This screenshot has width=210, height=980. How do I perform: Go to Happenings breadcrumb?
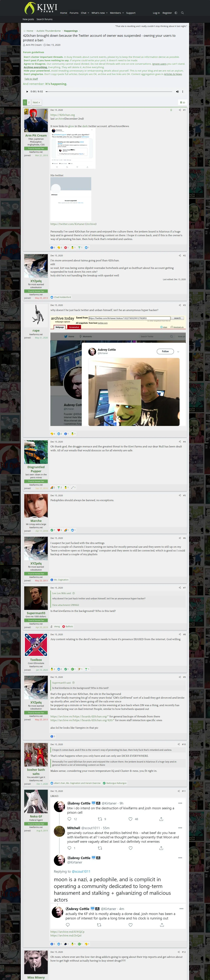point(71,31)
